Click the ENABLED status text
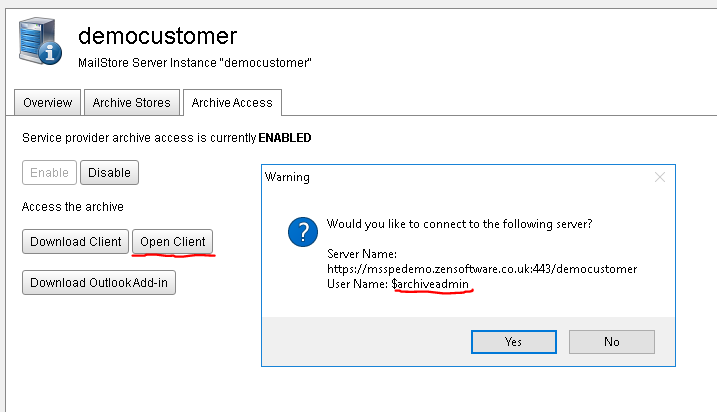This screenshot has width=717, height=412. 285,138
